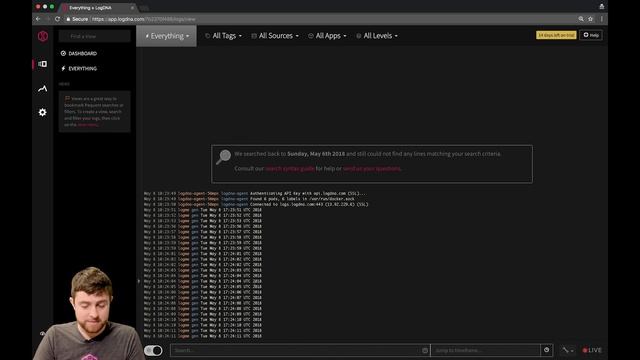The height and width of the screenshot is (360, 640).
Task: Reload the page with refresh icon
Action: pos(57,19)
